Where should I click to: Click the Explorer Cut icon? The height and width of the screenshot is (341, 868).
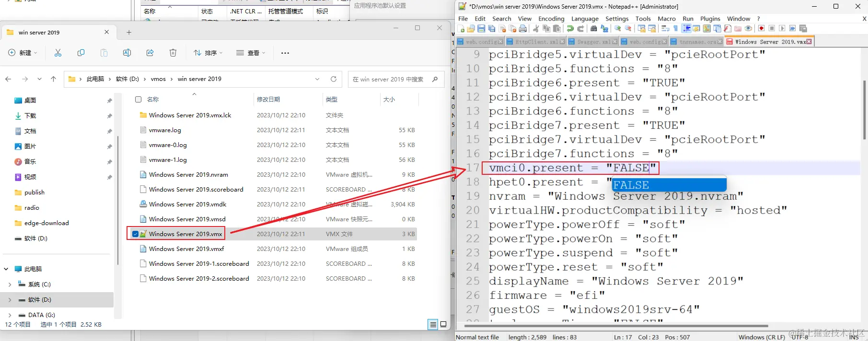coord(58,53)
